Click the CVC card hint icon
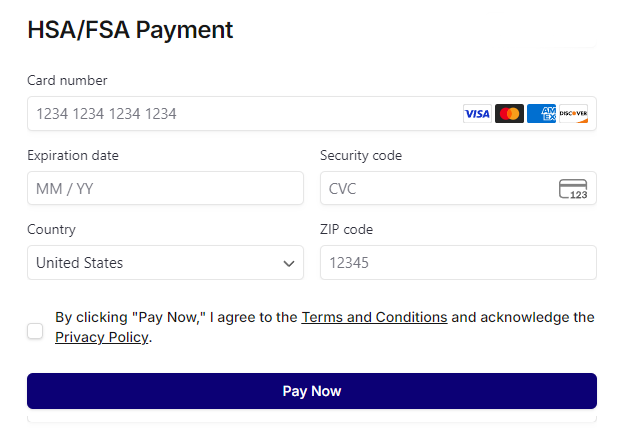Image resolution: width=637 pixels, height=428 pixels. click(x=573, y=189)
